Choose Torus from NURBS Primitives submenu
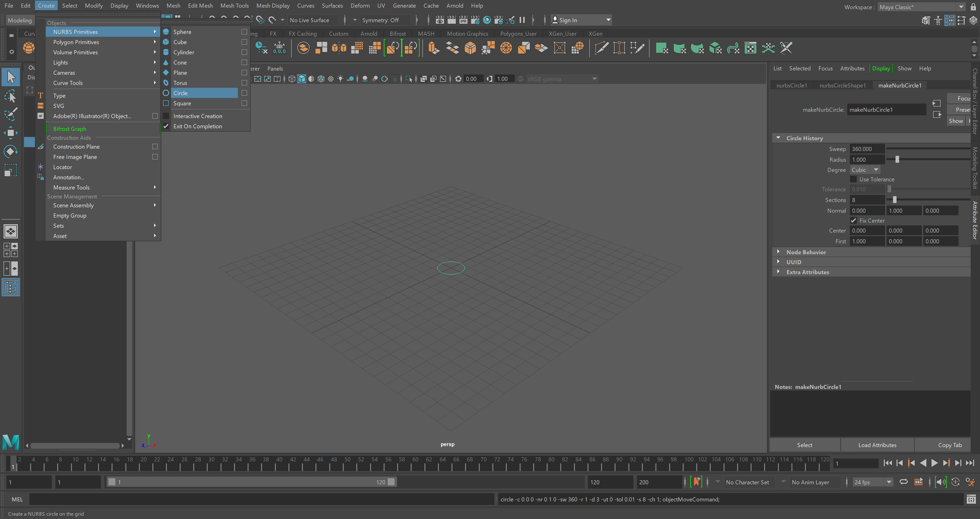 (x=180, y=83)
